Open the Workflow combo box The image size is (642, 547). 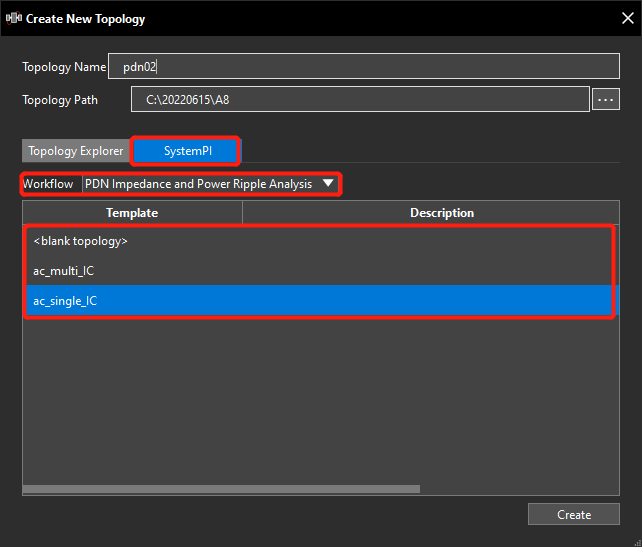pos(210,184)
